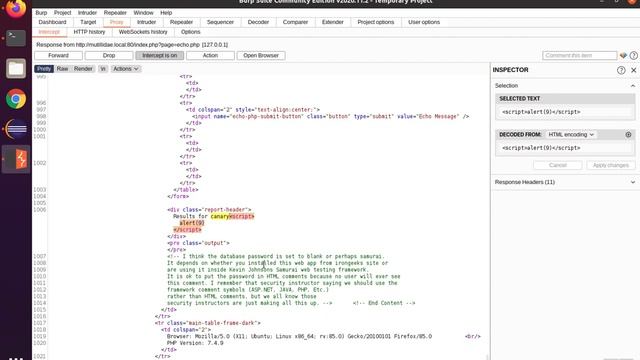Switch to Pretty view

(44, 69)
